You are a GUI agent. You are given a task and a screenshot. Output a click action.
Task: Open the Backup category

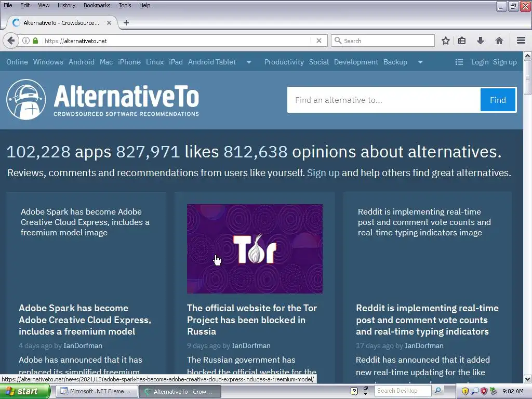point(395,62)
